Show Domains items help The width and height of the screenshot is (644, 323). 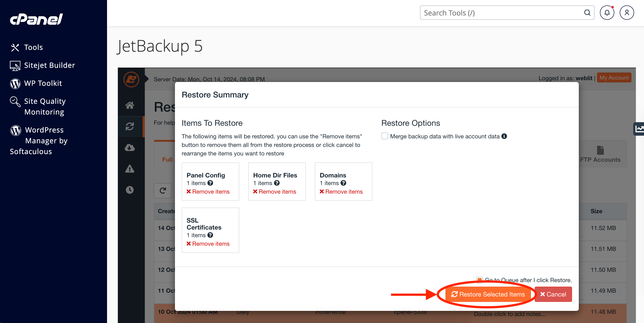click(x=344, y=183)
